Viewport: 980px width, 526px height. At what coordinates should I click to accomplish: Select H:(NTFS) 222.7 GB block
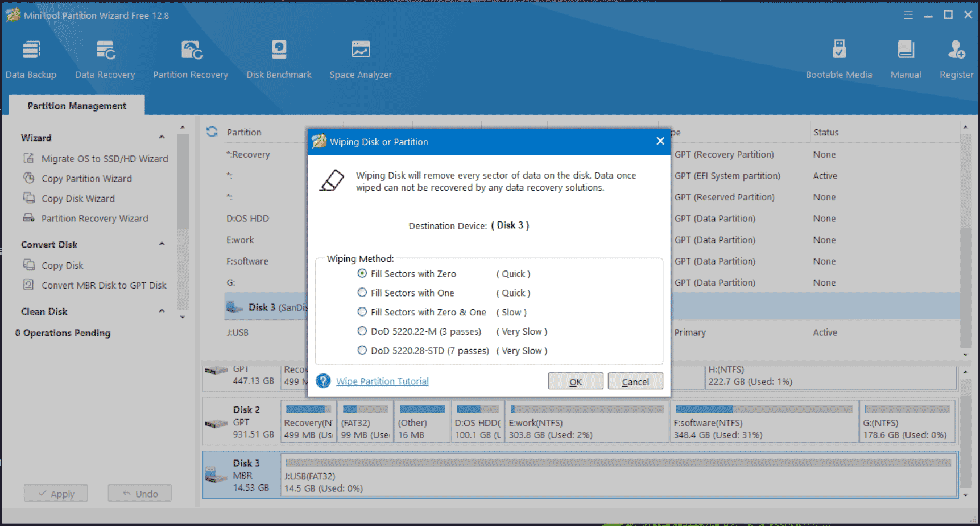830,377
